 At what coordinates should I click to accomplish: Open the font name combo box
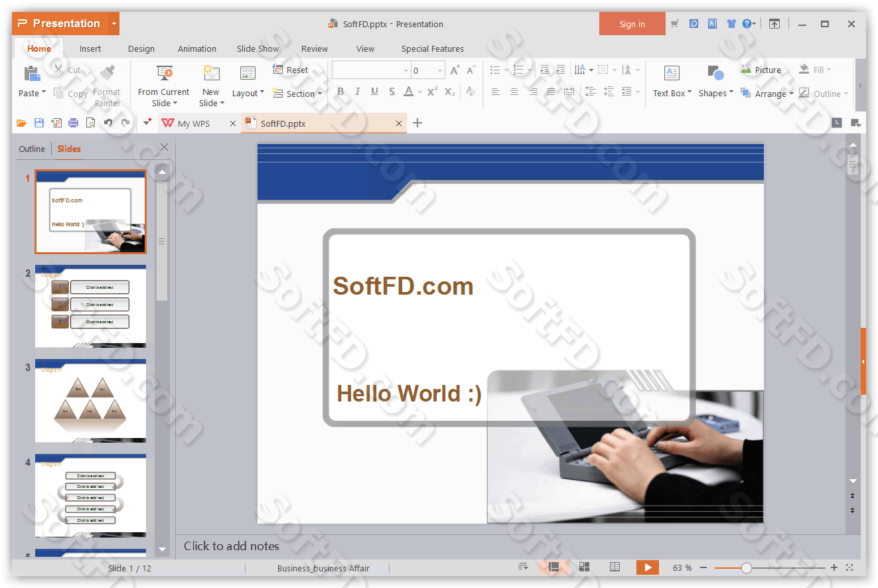coord(372,70)
